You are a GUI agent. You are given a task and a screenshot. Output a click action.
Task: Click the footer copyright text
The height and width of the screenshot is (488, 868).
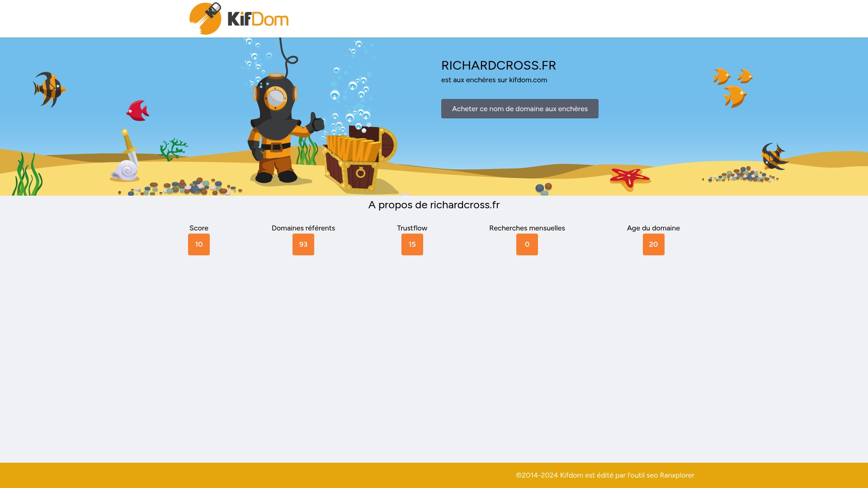[x=604, y=475]
